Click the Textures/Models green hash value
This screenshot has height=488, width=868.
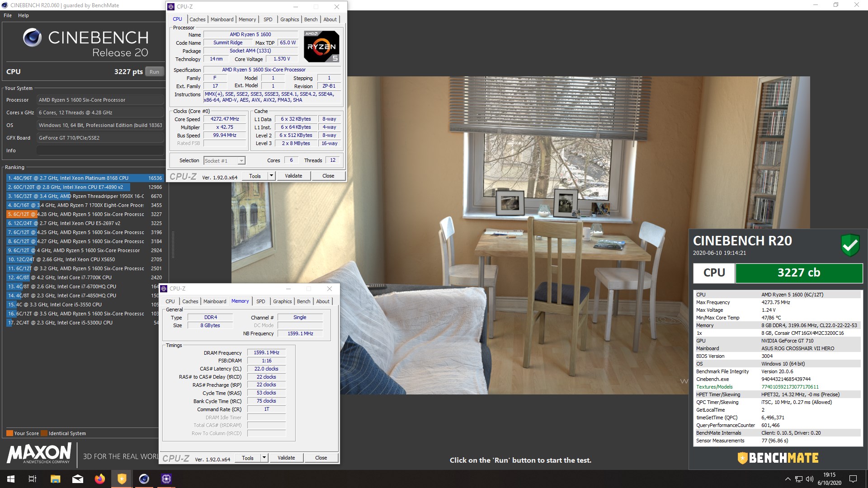(790, 387)
